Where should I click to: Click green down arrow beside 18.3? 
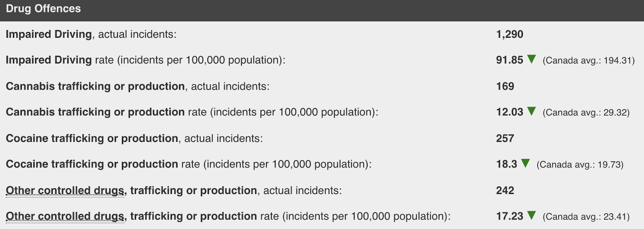[x=525, y=163]
